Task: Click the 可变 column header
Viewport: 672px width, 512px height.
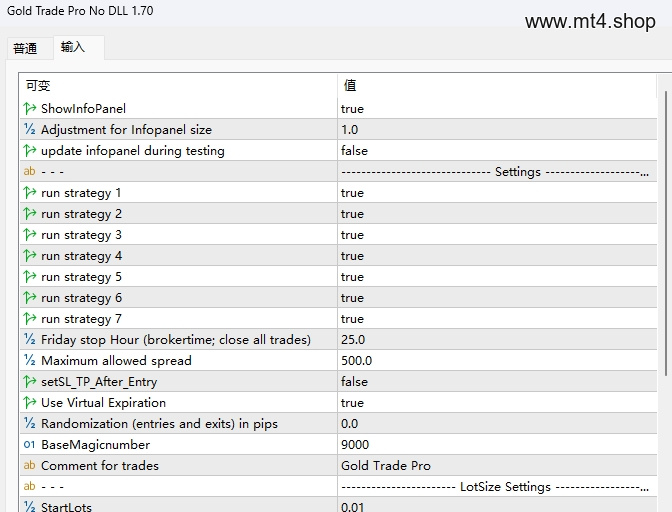Action: click(178, 86)
